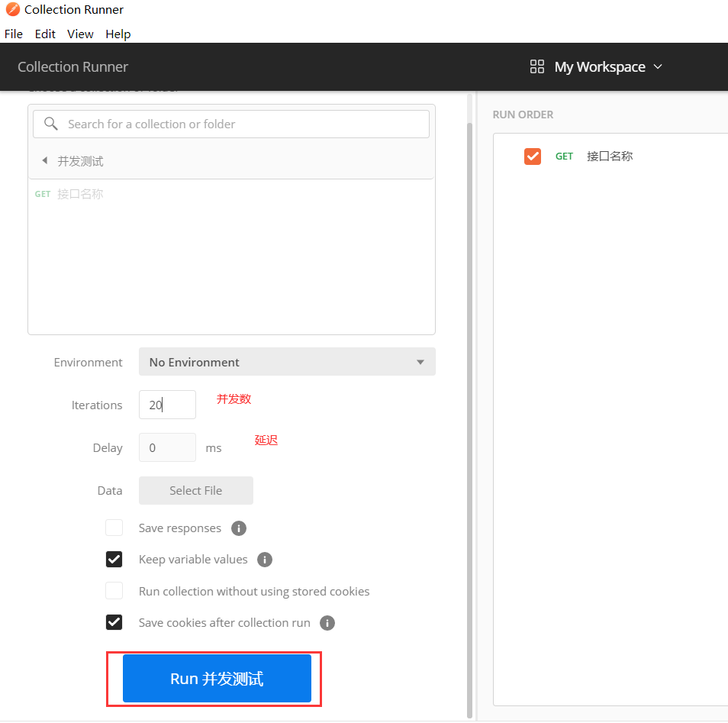Screen dimensions: 728x723
Task: Uncheck Save cookies after collection run
Action: tap(114, 623)
